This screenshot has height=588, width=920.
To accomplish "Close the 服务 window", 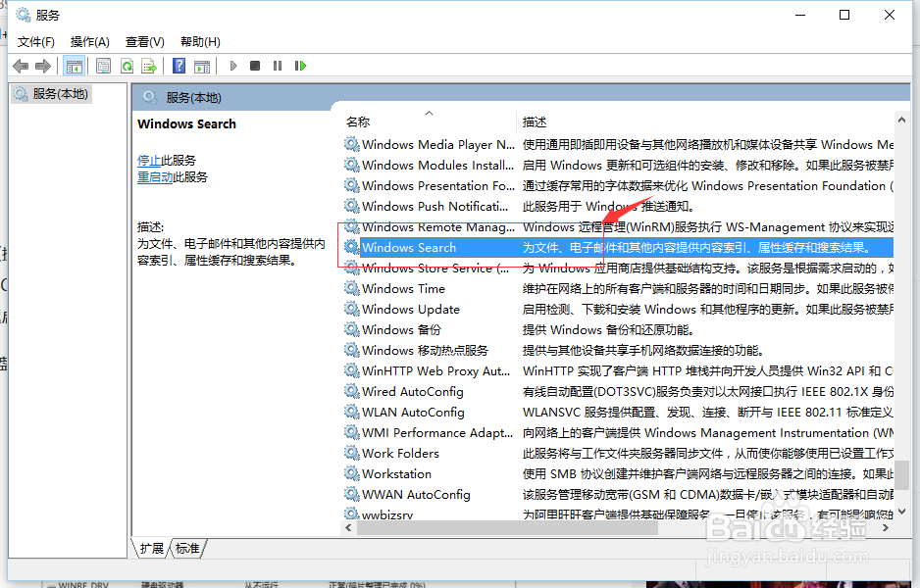I will pyautogui.click(x=889, y=15).
